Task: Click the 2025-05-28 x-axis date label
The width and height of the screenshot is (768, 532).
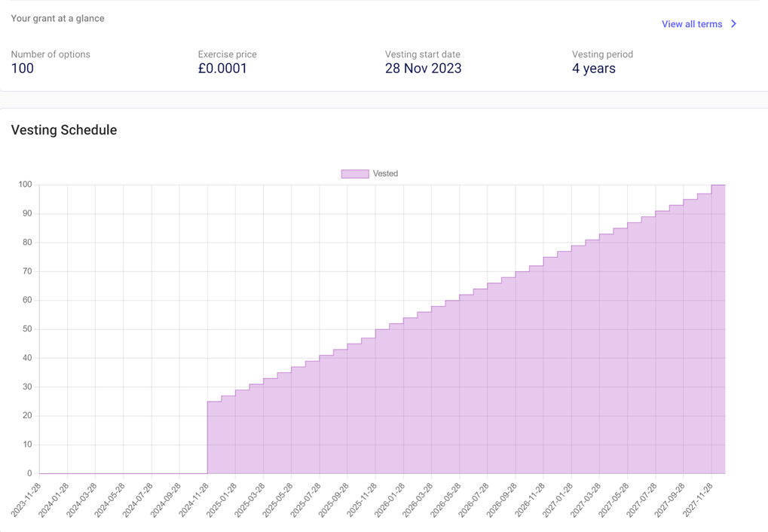Action: click(279, 500)
